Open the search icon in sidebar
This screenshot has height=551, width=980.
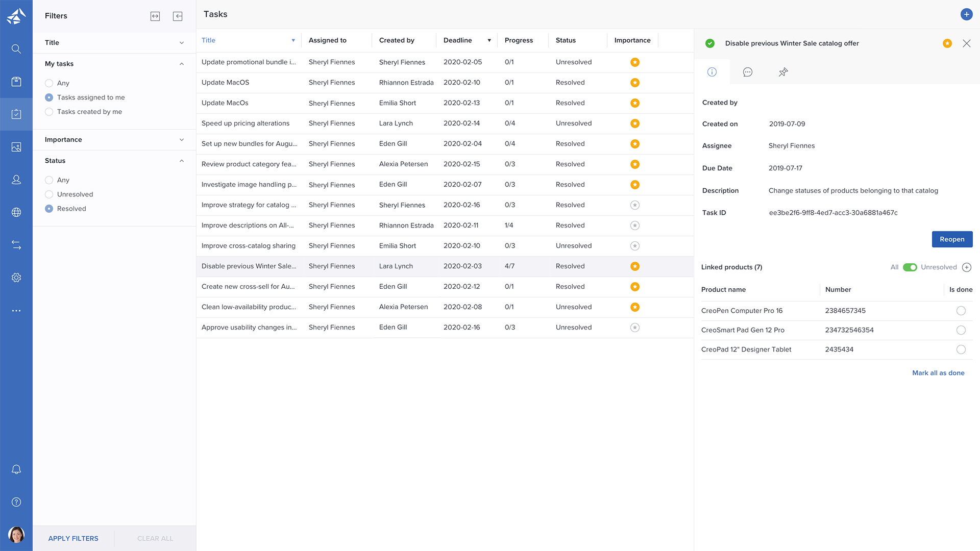[x=16, y=49]
